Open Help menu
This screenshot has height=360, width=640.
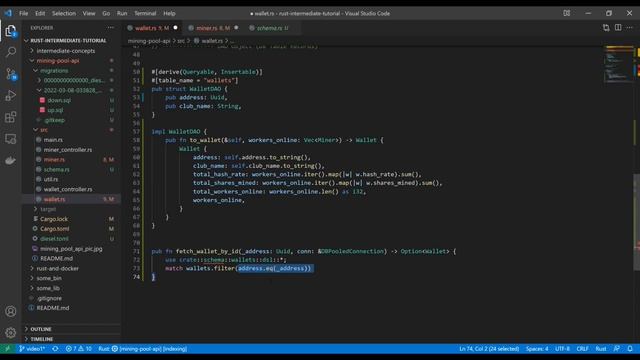tap(169, 13)
